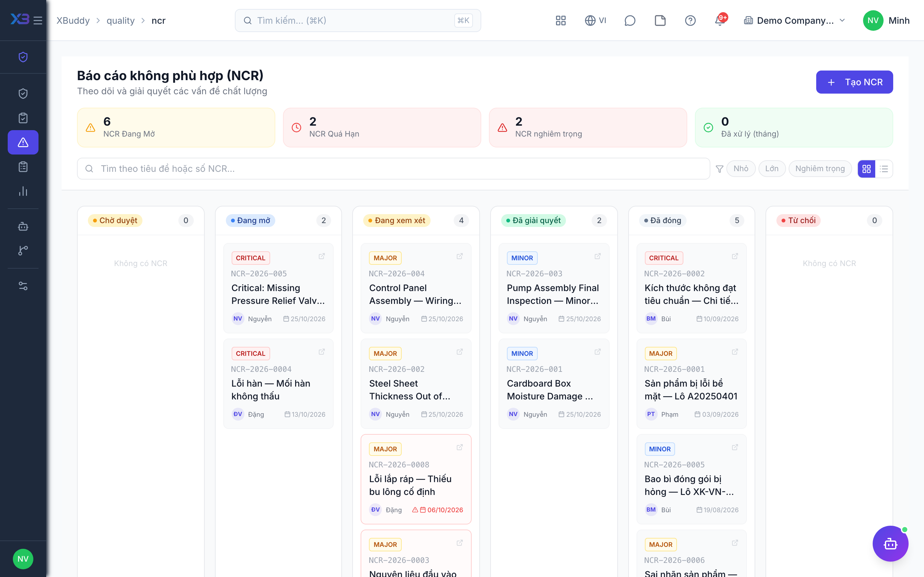
Task: Switch to list view layout
Action: 884,169
